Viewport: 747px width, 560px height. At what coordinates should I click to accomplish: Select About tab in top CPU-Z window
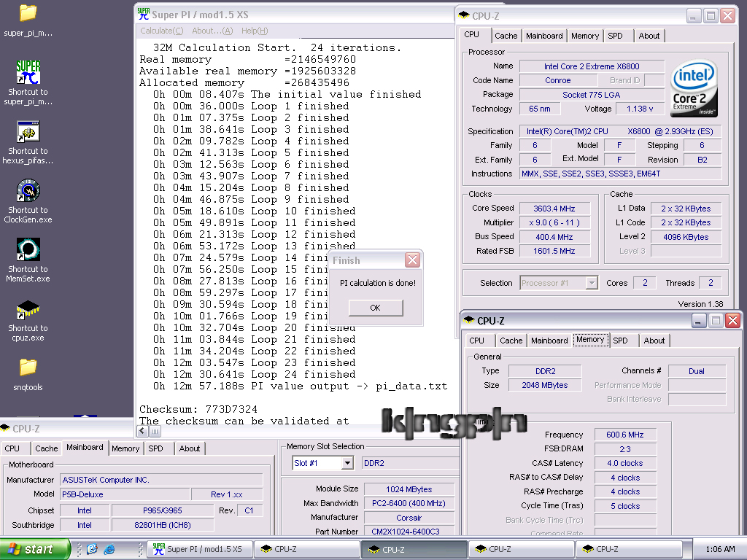point(649,36)
